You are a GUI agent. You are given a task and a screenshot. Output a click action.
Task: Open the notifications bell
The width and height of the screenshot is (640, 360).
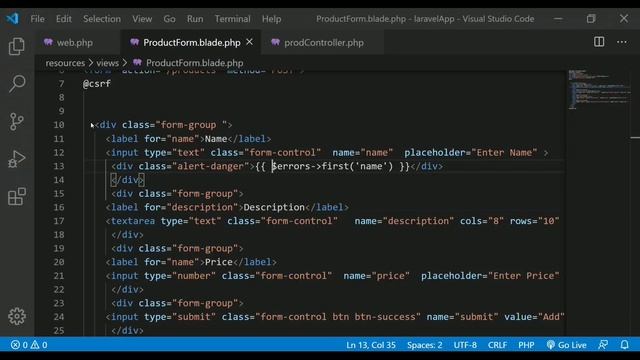[x=624, y=345]
